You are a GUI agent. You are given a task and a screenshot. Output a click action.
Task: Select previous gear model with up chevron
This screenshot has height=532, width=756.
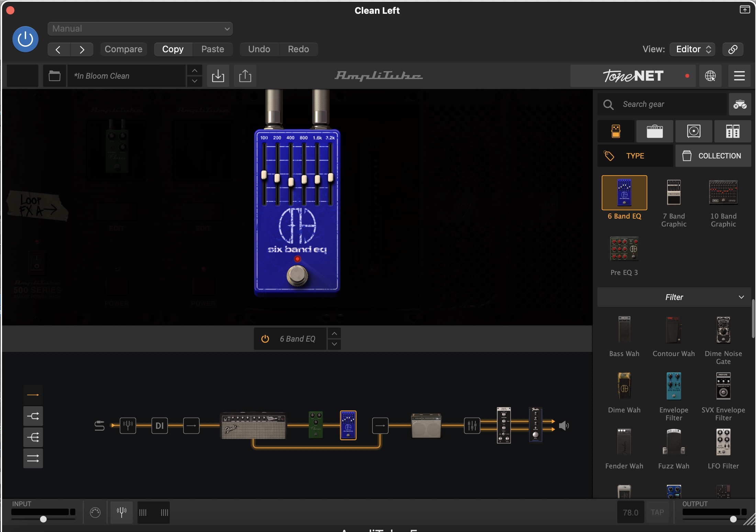point(334,333)
